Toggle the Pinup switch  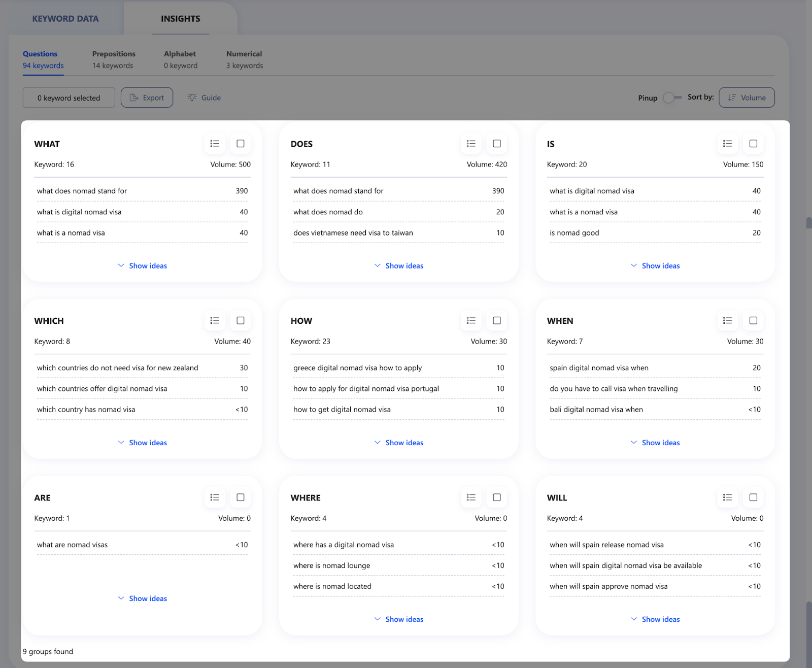(672, 97)
